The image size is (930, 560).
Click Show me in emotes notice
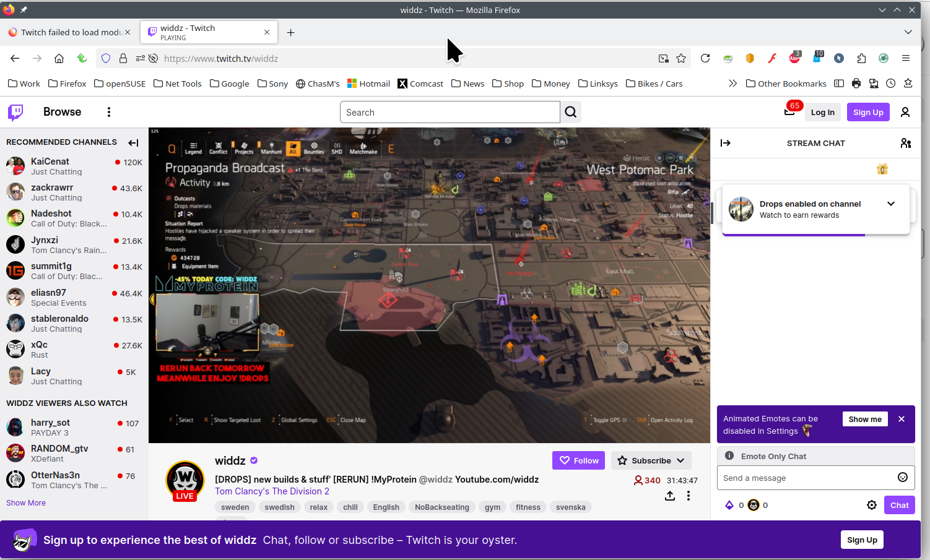(x=865, y=419)
